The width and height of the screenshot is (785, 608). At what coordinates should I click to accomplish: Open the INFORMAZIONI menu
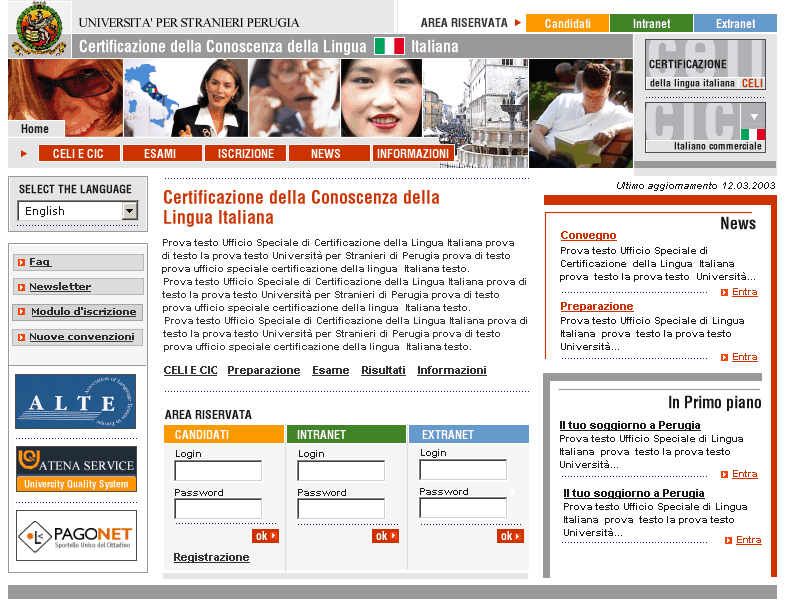413,153
